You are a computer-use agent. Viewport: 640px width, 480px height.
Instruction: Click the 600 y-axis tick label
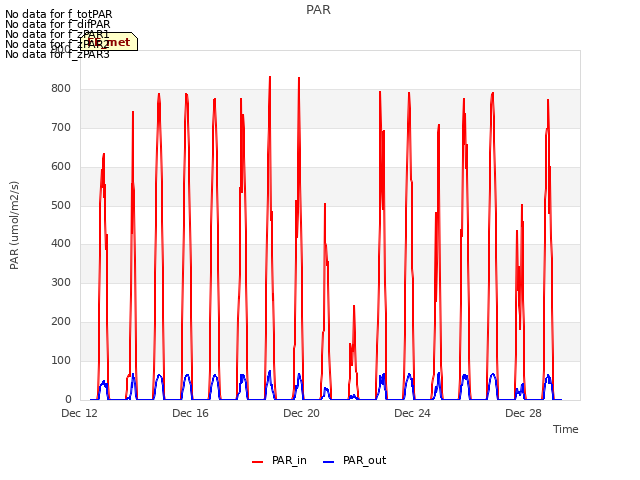pos(61,167)
